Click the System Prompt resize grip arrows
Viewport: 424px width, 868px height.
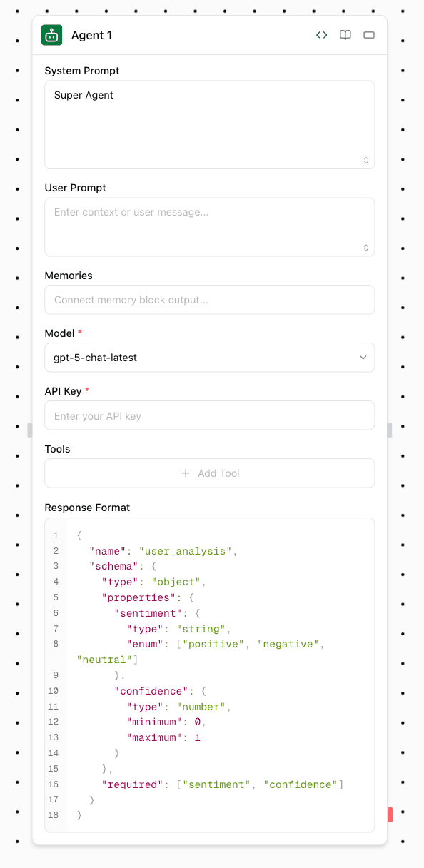(366, 161)
